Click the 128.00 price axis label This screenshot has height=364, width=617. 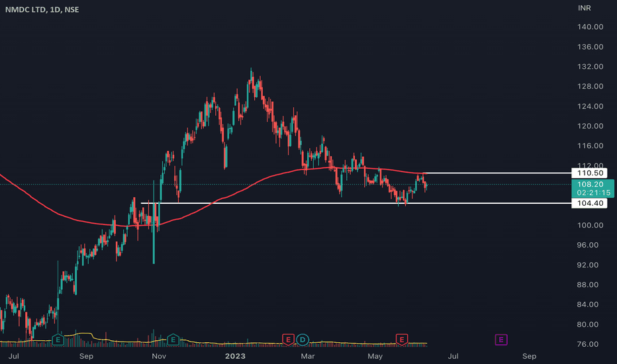[591, 86]
